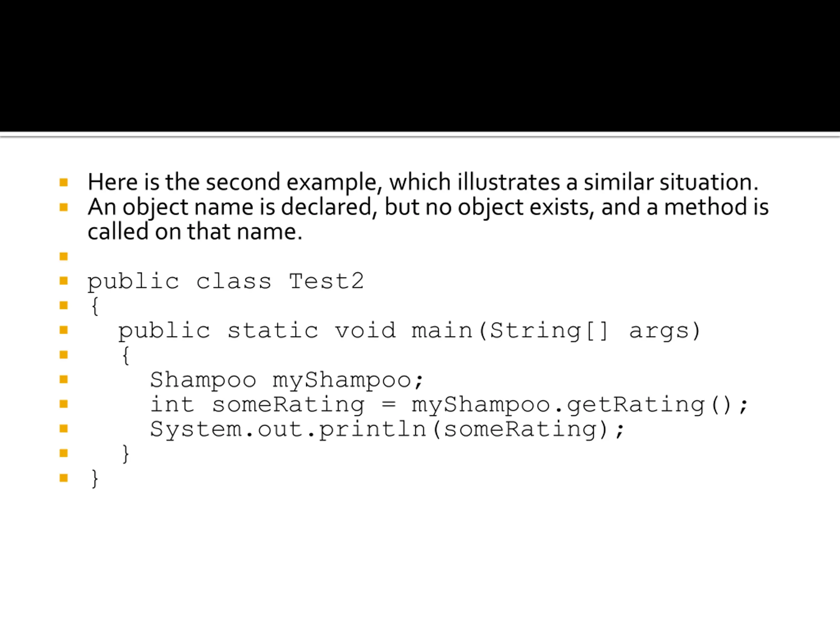This screenshot has width=840, height=630.
Task: Click the sentence 'Here is the second example'
Action: (423, 182)
